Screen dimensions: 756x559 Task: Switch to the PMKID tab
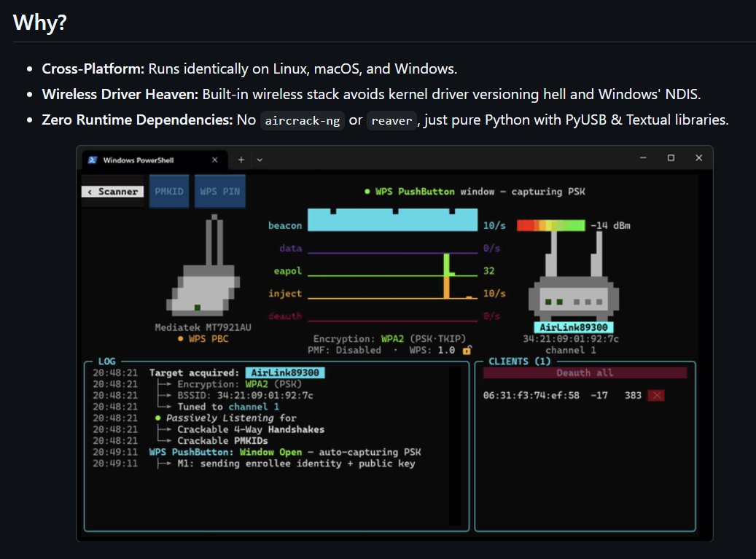pos(169,191)
